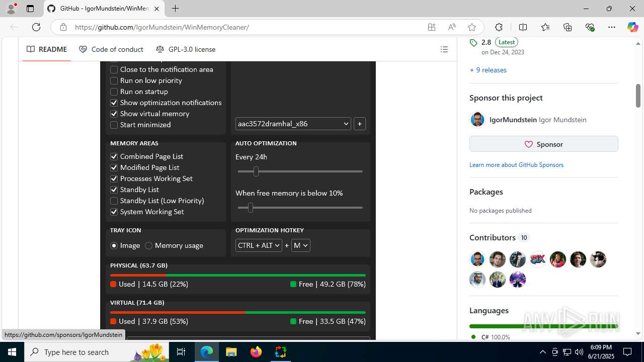Open Windows Start menu

(12, 352)
